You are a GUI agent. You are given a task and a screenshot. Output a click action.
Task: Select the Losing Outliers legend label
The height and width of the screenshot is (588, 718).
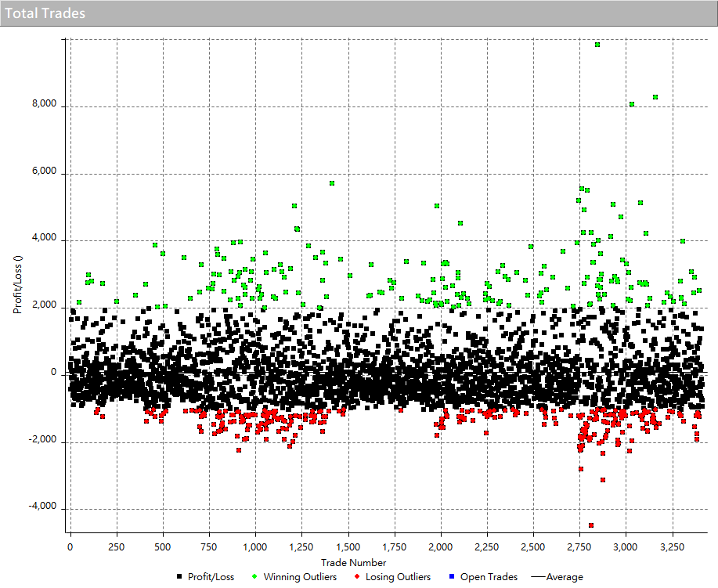coord(398,577)
